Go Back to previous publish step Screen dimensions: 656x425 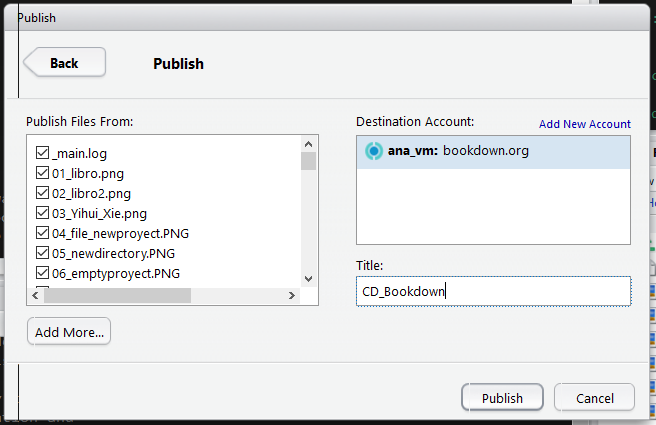[x=64, y=63]
